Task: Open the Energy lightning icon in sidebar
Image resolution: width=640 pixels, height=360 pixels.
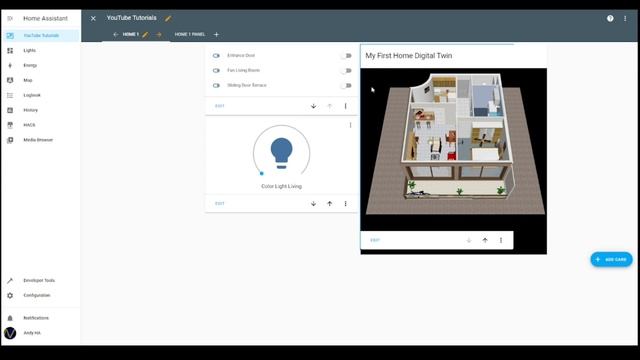Action: click(10, 65)
